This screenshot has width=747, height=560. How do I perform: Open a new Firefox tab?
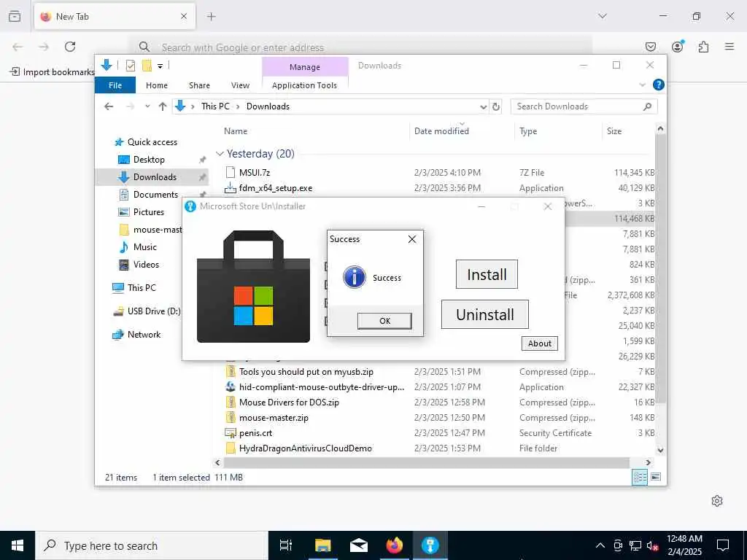(212, 17)
